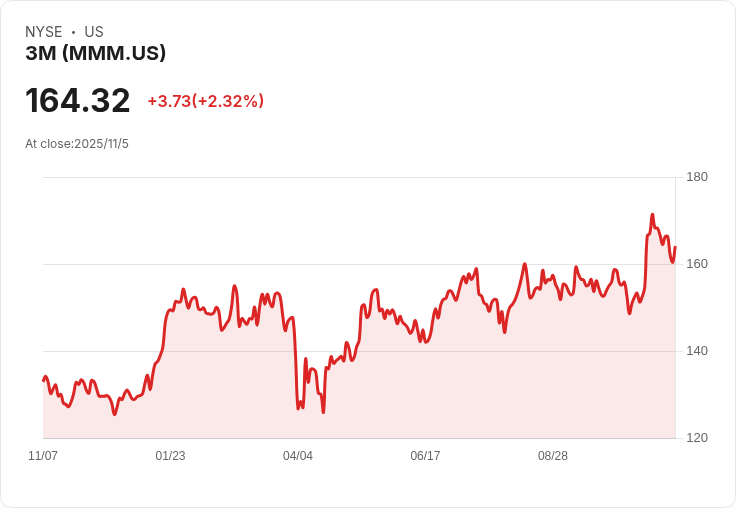Click the starting point of the price line
Screen dimensions: 736x508
click(x=44, y=380)
